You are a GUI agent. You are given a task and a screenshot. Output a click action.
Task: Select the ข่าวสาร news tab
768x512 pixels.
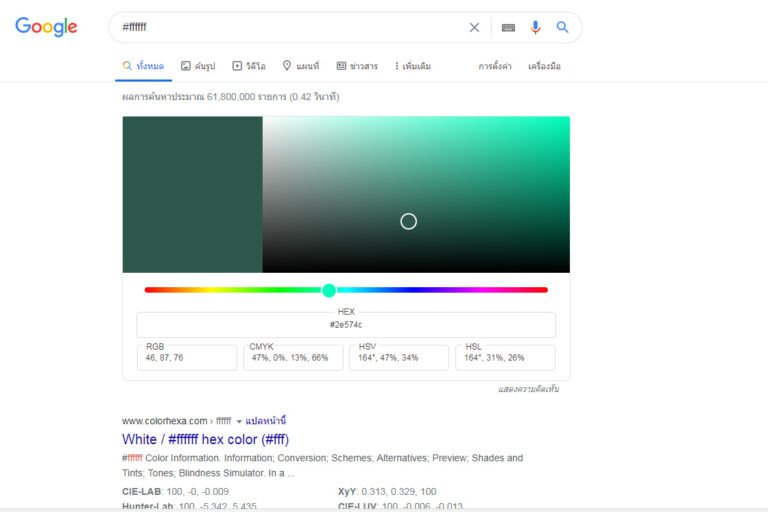click(357, 66)
